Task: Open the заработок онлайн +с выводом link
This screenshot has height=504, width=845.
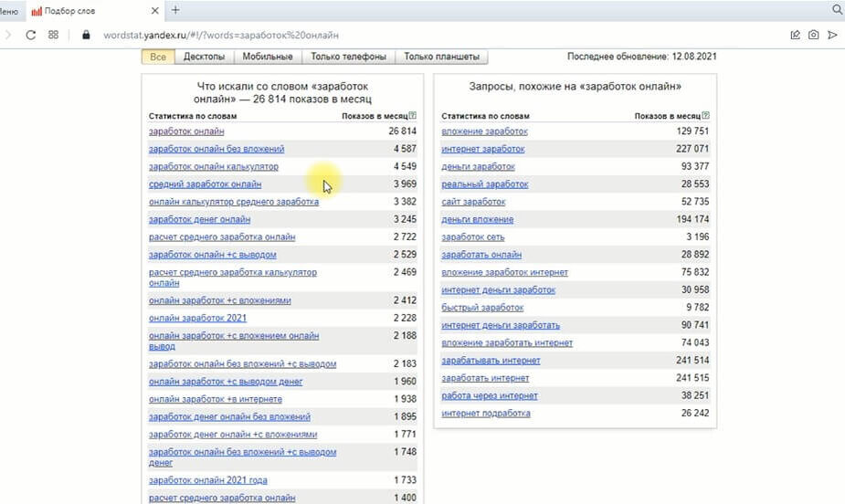Action: click(x=212, y=255)
